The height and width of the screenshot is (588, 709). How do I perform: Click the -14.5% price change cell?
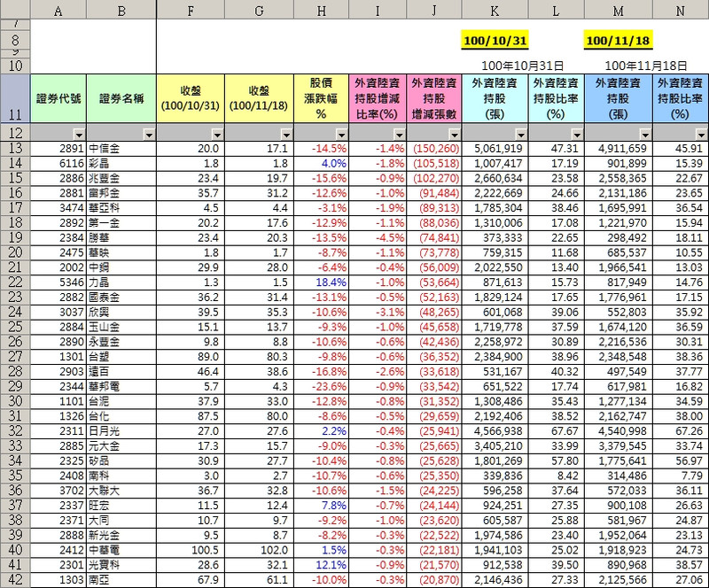pos(321,149)
